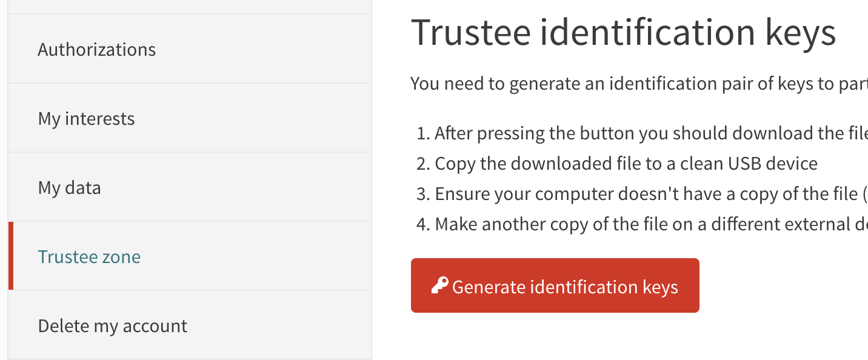
Task: Click the numeral 1 of the instructions list
Action: [x=422, y=133]
